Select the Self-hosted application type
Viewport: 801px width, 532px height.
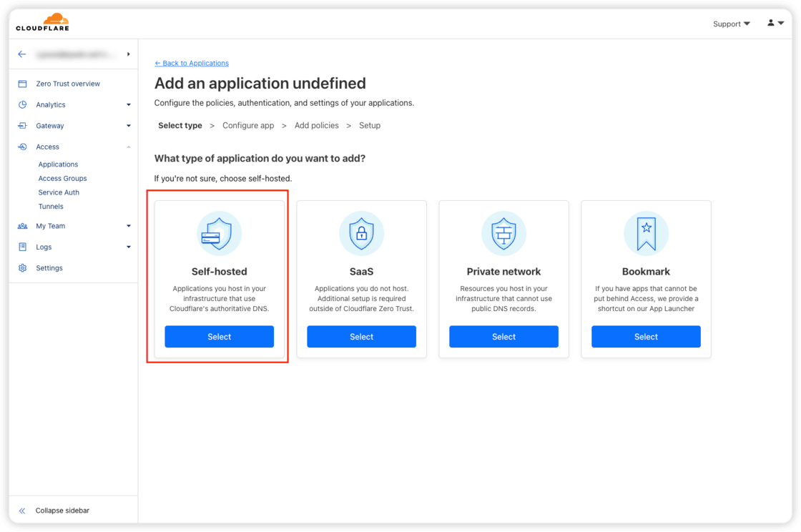point(219,337)
